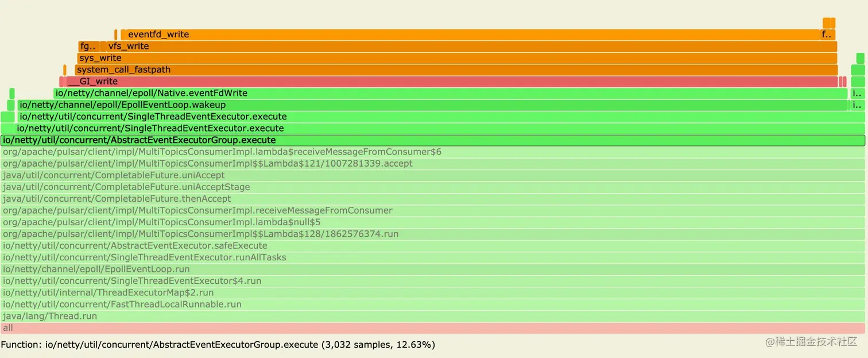The width and height of the screenshot is (868, 358).
Task: Reset zoom via the 'all' root frame
Action: pyautogui.click(x=433, y=328)
